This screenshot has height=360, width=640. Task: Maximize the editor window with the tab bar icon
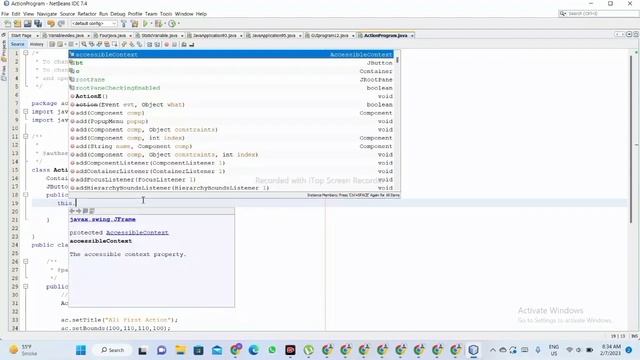pos(636,35)
